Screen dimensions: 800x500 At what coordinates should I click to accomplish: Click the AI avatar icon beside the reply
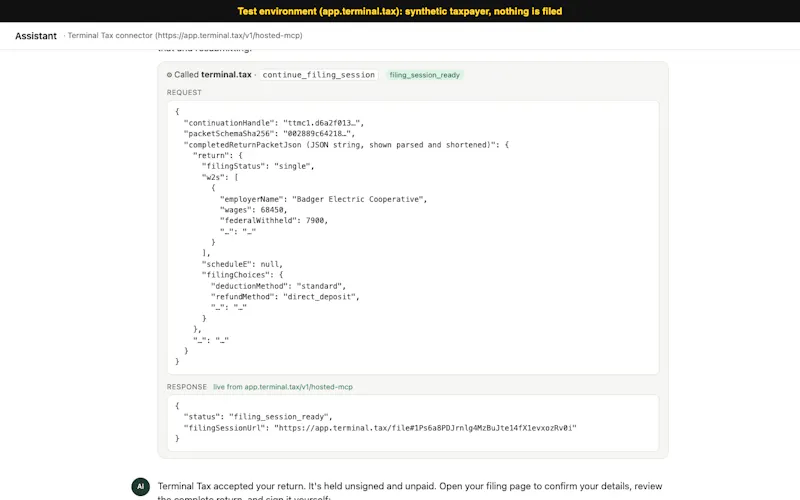(x=140, y=486)
